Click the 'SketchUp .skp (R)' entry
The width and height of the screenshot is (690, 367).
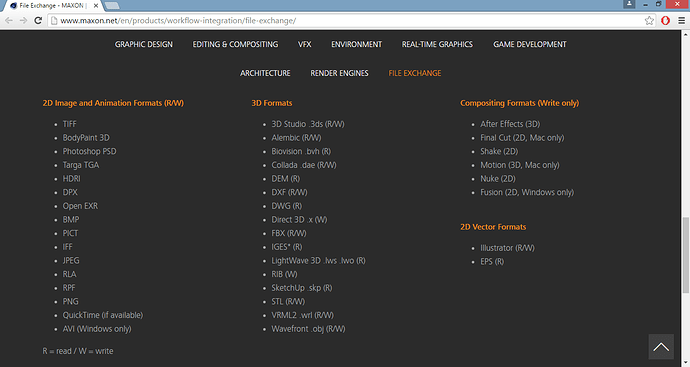pos(302,288)
